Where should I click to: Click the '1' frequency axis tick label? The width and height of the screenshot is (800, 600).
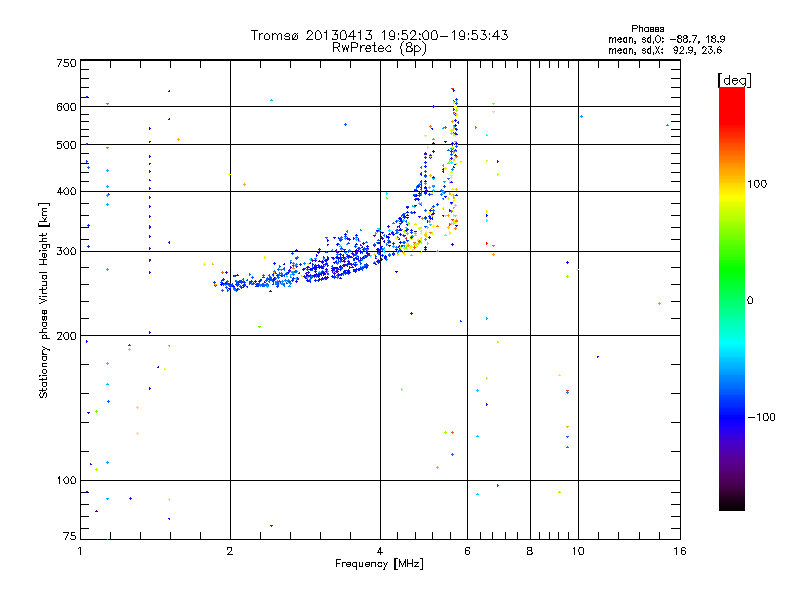coord(80,551)
